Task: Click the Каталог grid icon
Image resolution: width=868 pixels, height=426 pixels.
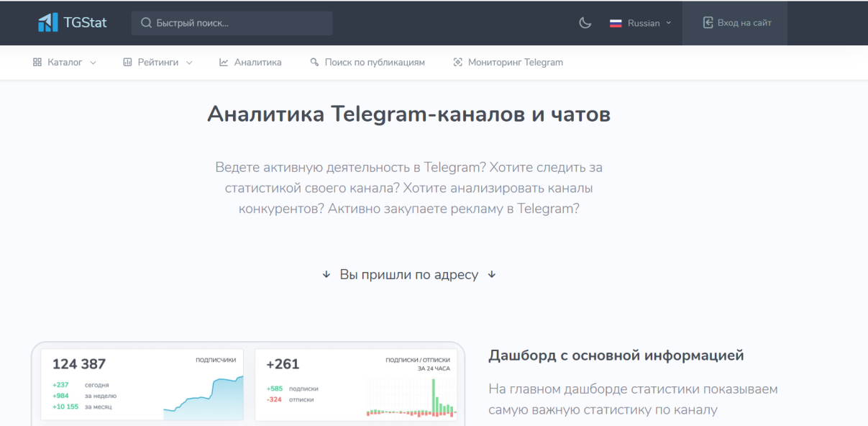Action: pos(37,63)
